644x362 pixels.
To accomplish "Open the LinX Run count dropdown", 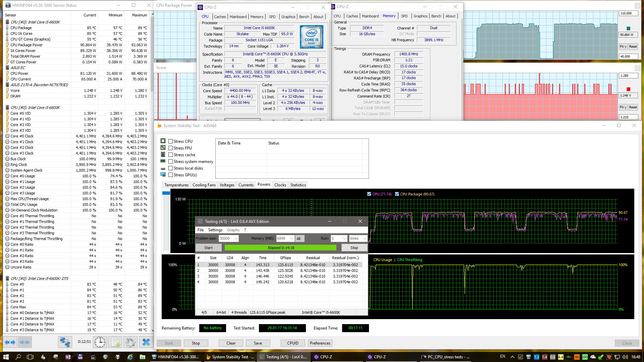I will (x=344, y=238).
